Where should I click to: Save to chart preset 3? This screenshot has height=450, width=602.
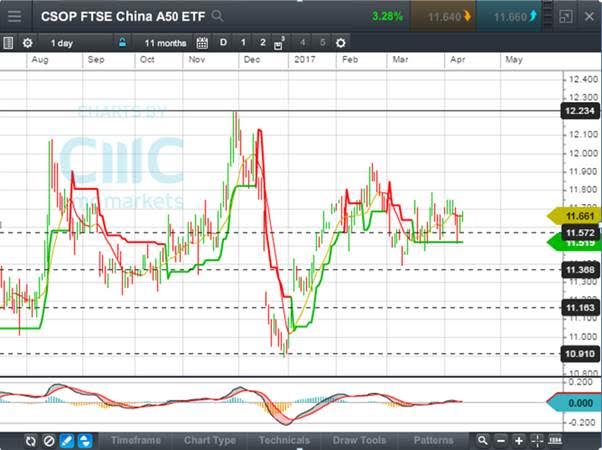(280, 43)
